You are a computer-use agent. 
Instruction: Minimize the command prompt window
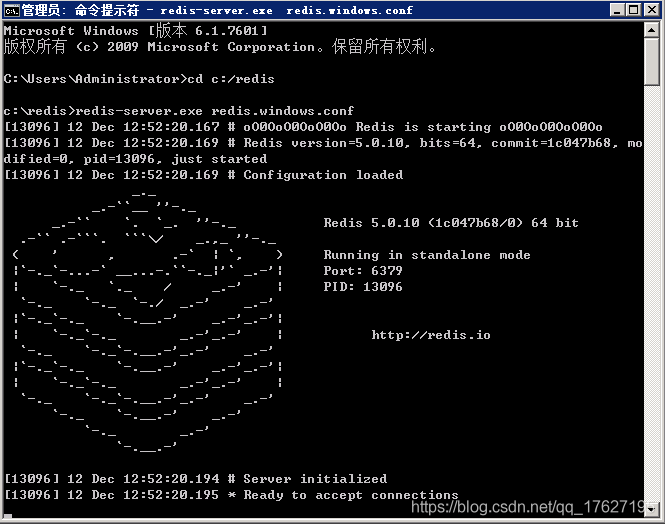coord(617,10)
